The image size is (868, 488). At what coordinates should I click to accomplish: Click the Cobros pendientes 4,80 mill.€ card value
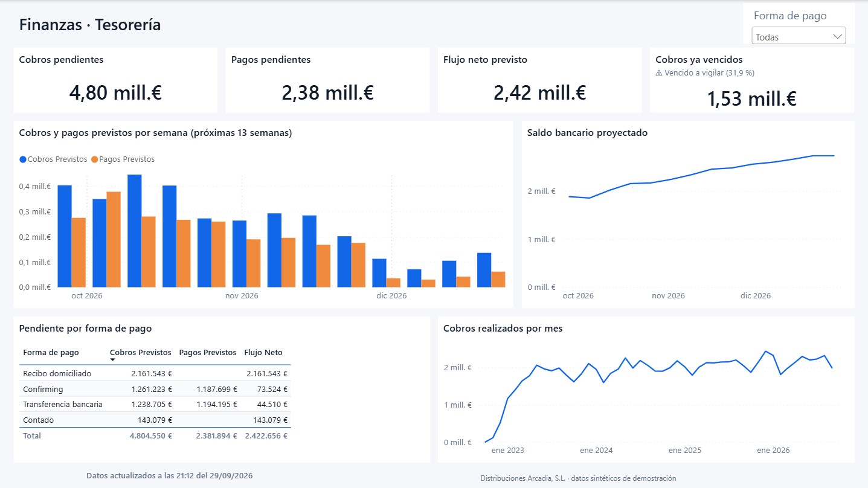(x=115, y=92)
